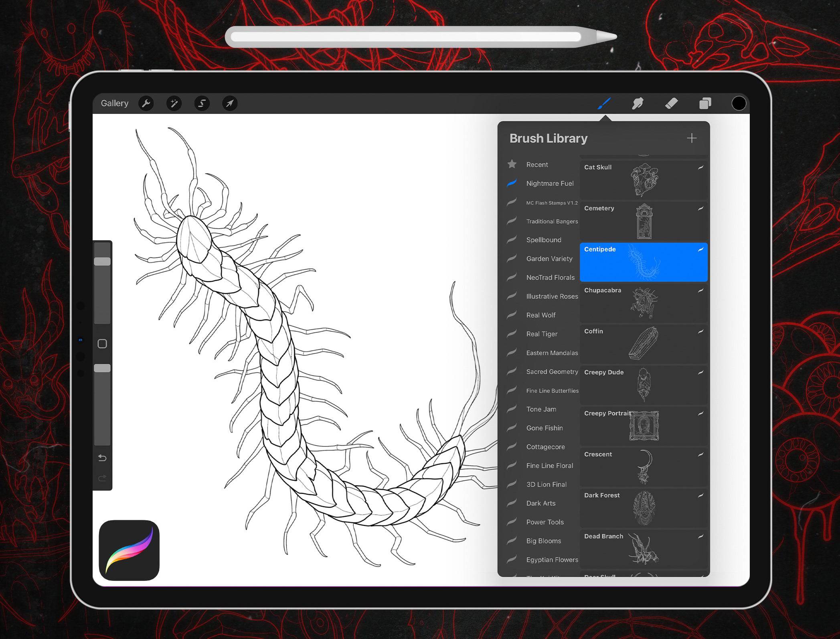Click the square modify button in sidebar

pyautogui.click(x=102, y=344)
